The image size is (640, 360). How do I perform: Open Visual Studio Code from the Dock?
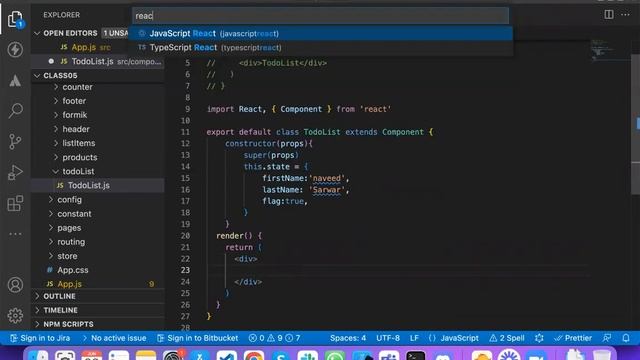(x=227, y=356)
